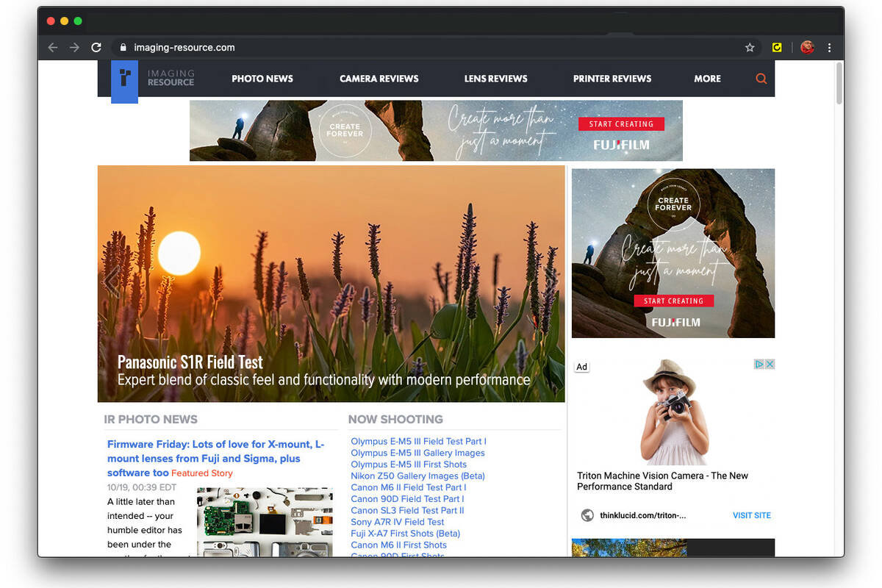Open the Chrome three-dot menu
The height and width of the screenshot is (588, 882).
pos(829,48)
